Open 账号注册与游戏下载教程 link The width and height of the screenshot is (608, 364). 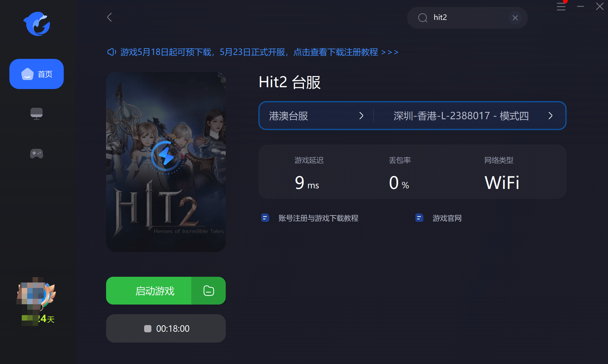(319, 218)
